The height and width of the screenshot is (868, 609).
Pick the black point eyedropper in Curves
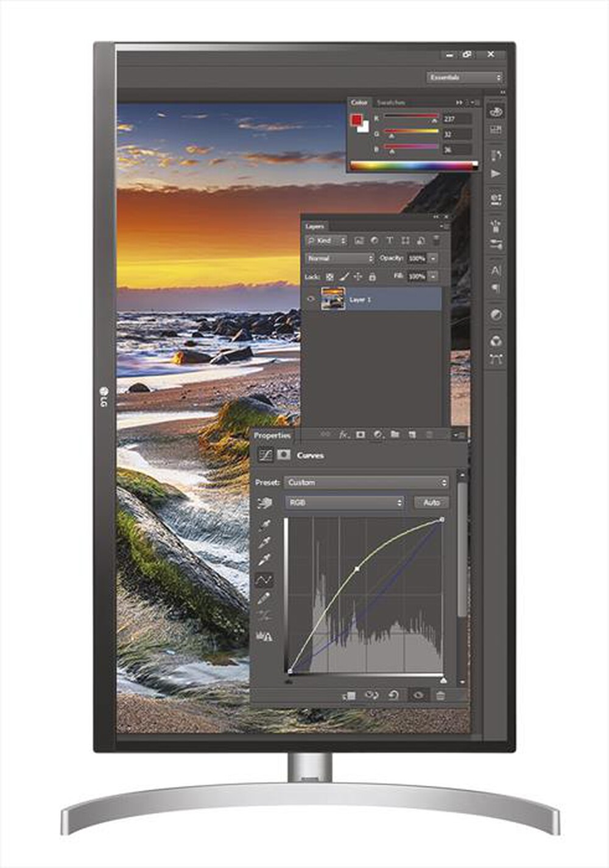pyautogui.click(x=264, y=525)
